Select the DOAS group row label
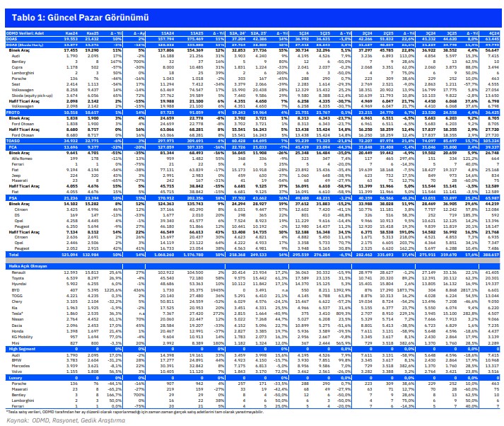 (x=13, y=38)
